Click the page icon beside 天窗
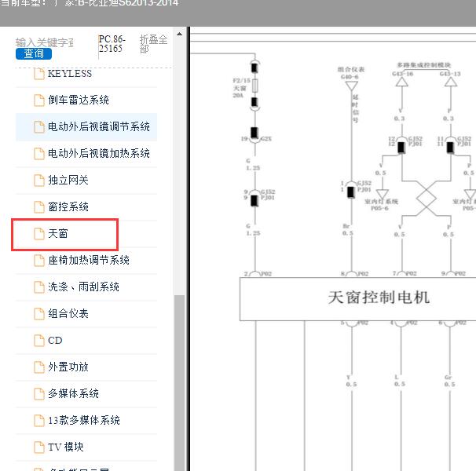The image size is (476, 471). [x=38, y=234]
